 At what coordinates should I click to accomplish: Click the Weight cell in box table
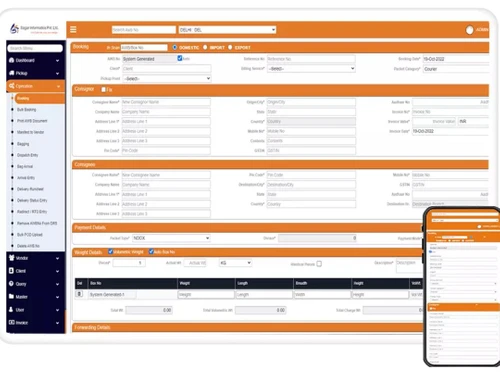pos(206,294)
